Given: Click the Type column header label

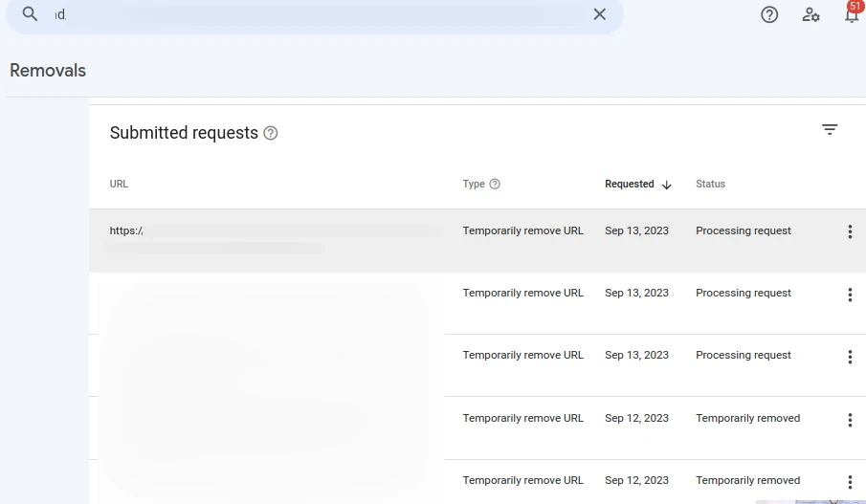Looking at the screenshot, I should (x=474, y=185).
